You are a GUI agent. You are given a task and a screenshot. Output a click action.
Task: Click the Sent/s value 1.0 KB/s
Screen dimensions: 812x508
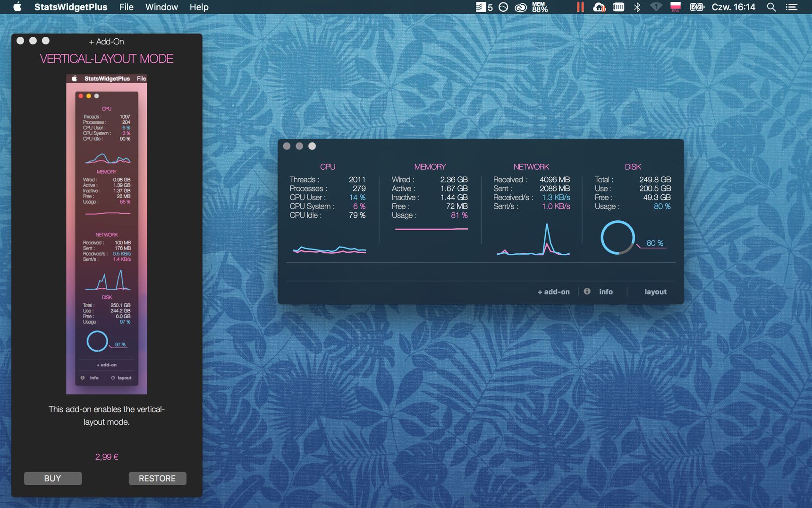click(556, 207)
